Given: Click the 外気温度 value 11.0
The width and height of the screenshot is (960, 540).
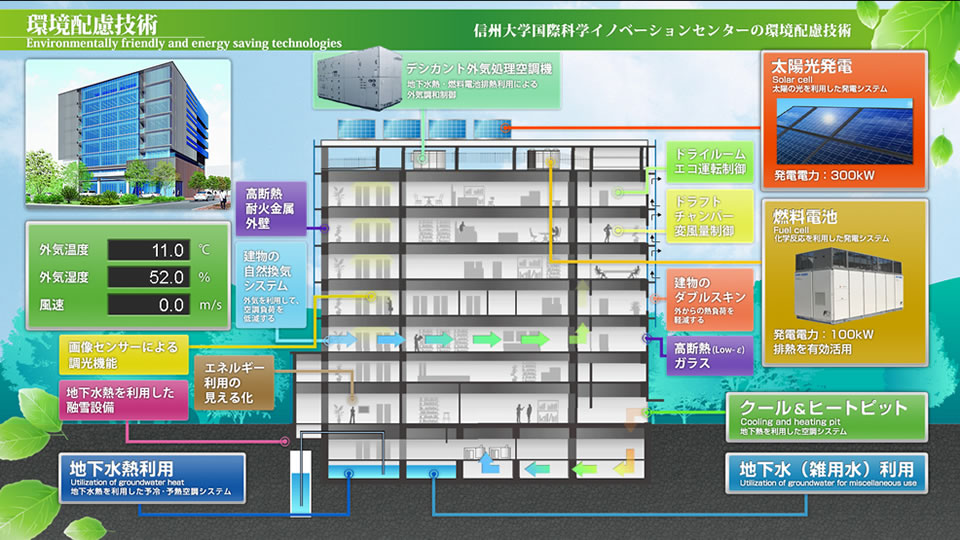Looking at the screenshot, I should tap(149, 250).
